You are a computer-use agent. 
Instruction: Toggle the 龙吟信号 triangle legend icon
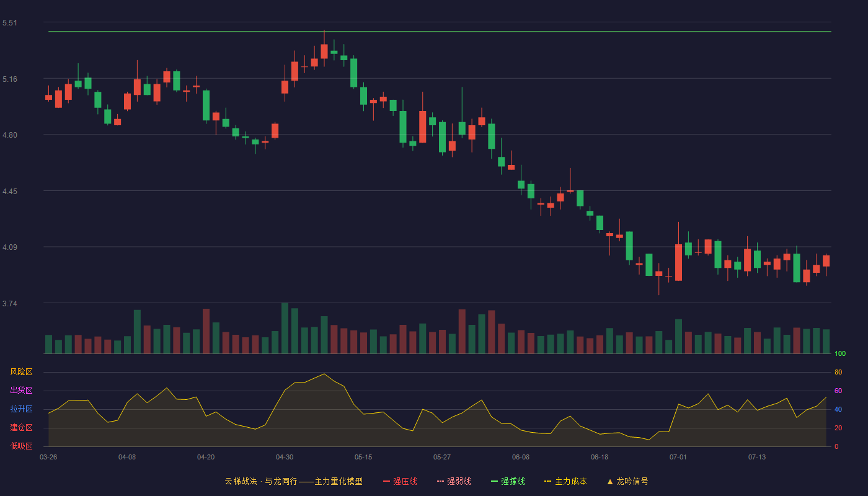(610, 481)
